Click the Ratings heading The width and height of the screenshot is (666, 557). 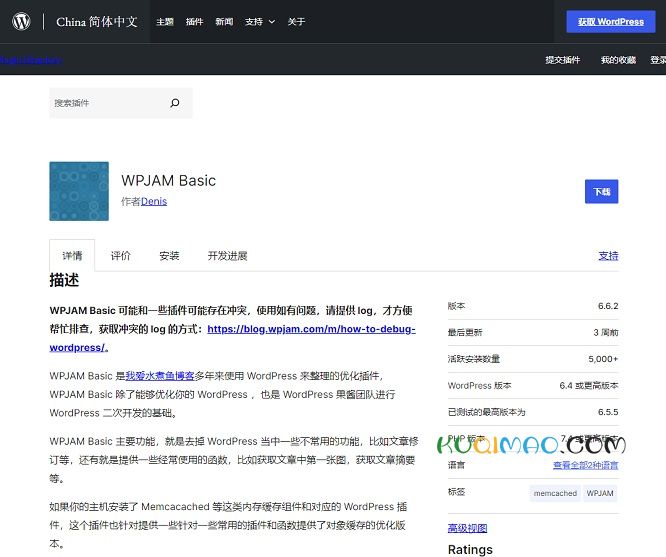tap(470, 550)
